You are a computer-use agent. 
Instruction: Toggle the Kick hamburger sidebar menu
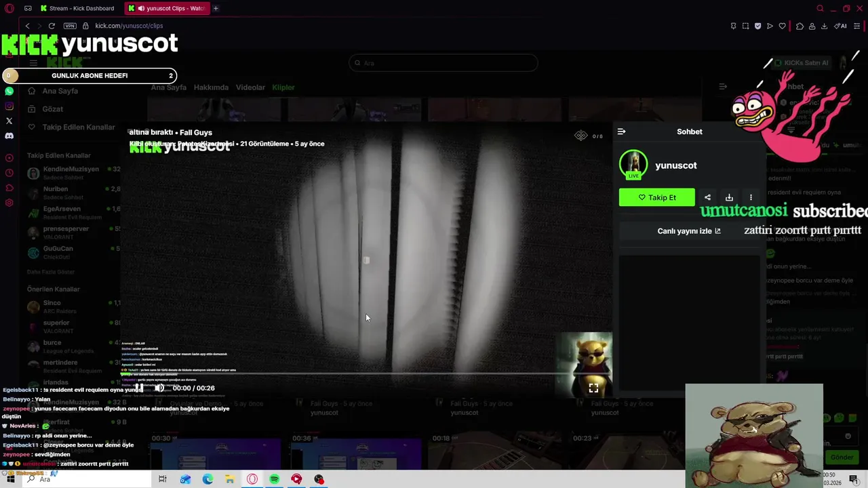coord(33,63)
